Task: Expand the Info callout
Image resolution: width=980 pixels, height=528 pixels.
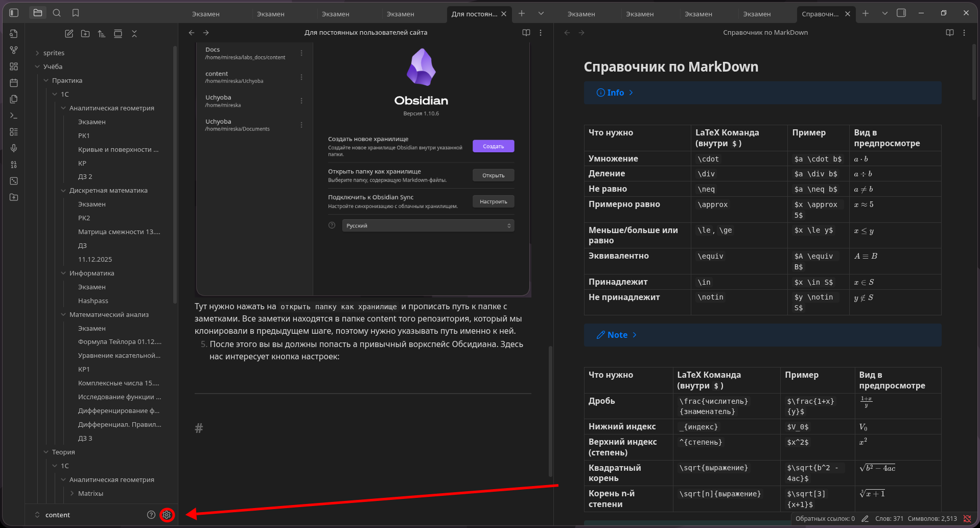Action: tap(615, 93)
